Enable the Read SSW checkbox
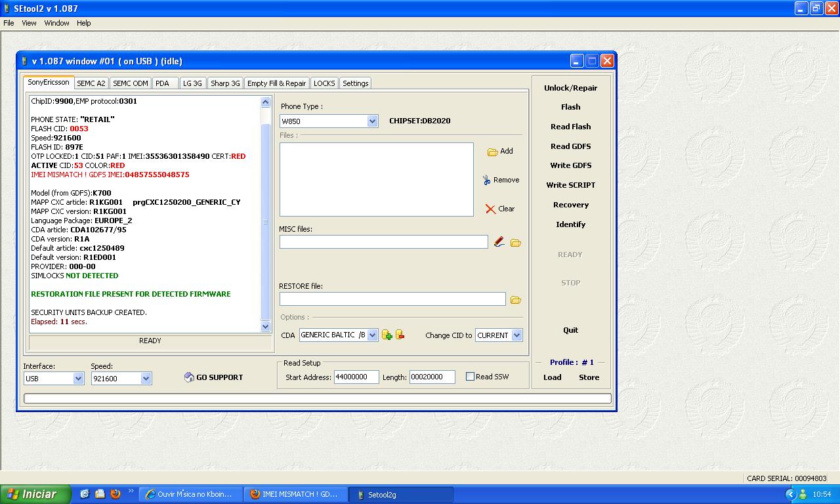Image resolution: width=840 pixels, height=504 pixels. [x=470, y=377]
